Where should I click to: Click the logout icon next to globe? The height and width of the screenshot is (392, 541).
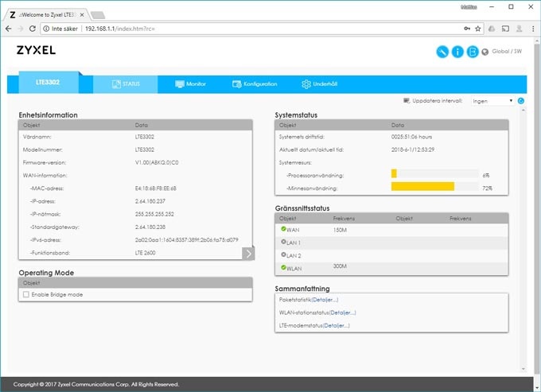pos(473,52)
